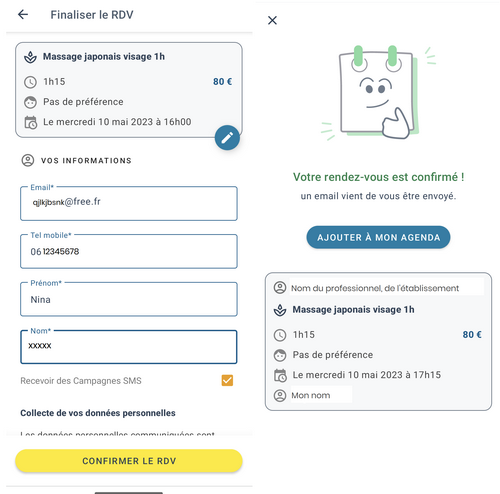Click AJOUTER À MON AGENDA button
The image size is (500, 494).
tap(378, 237)
